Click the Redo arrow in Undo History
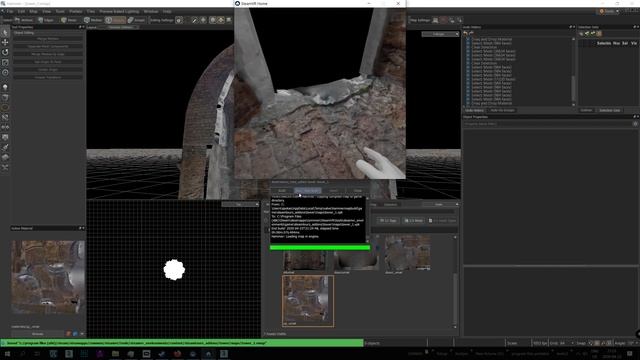Image resolution: width=640 pixels, height=360 pixels. click(x=471, y=33)
